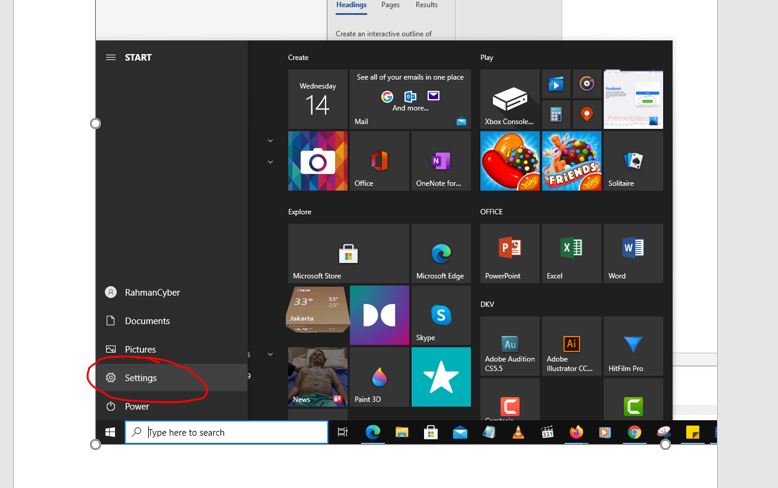Launch the Word tile

pos(633,253)
